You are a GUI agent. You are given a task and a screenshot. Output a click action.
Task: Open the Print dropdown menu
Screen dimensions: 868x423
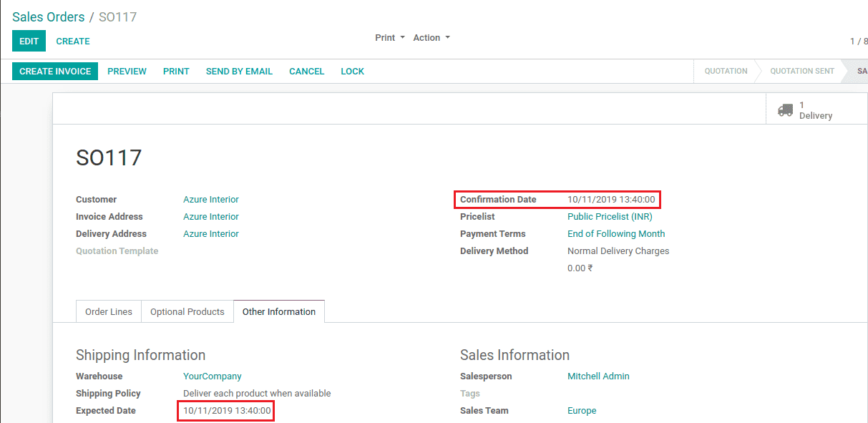pos(390,37)
